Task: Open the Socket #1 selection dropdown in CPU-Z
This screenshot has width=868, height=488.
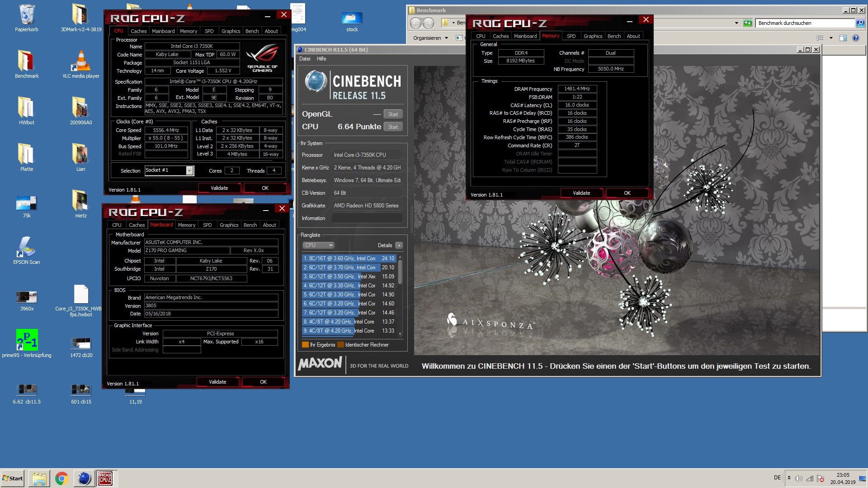Action: coord(190,170)
